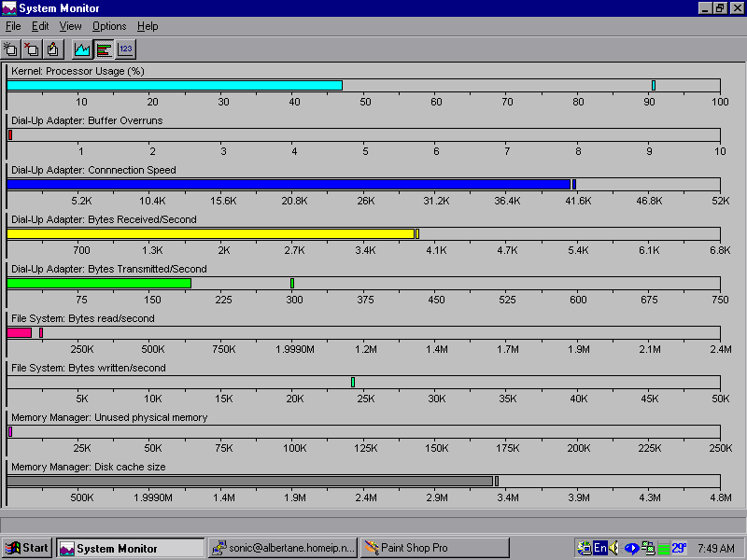Switch to Numeric Charts view
Image resolution: width=747 pixels, height=560 pixels.
[126, 49]
